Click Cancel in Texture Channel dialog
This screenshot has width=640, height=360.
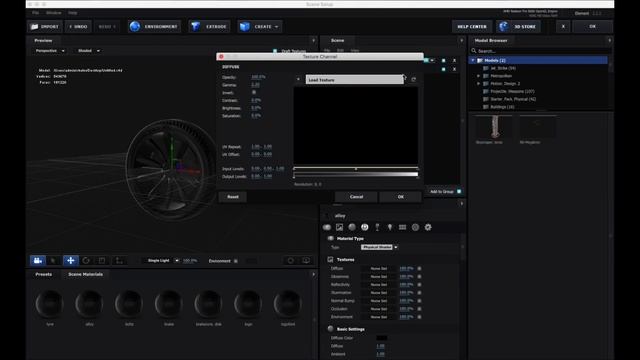[356, 197]
